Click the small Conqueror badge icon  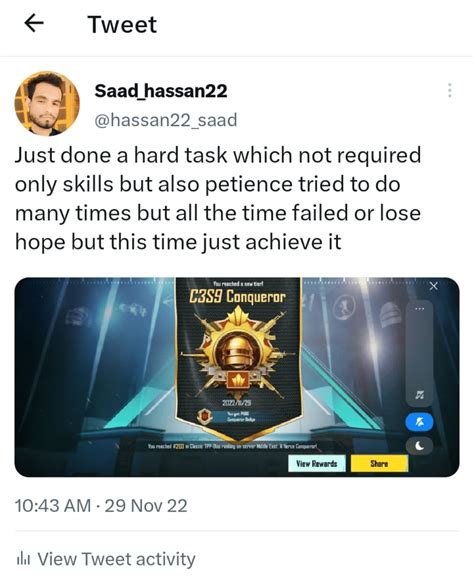point(204,416)
